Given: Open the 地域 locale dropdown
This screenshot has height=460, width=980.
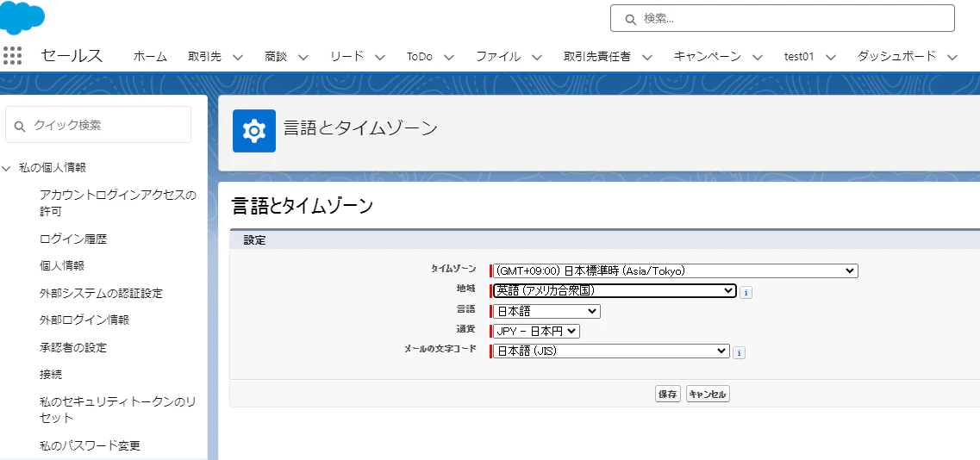Looking at the screenshot, I should (615, 290).
